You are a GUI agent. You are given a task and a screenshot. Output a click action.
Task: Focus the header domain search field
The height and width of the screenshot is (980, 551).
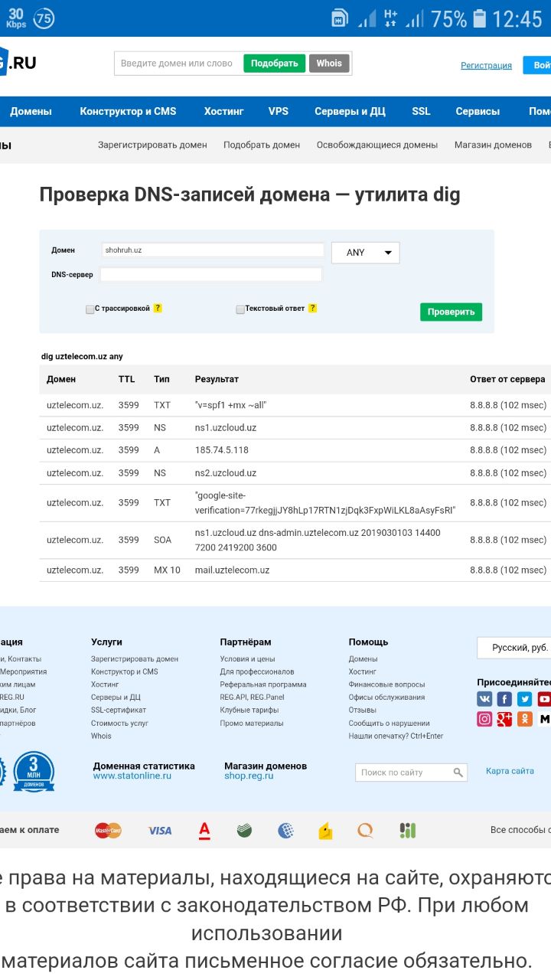coord(178,64)
